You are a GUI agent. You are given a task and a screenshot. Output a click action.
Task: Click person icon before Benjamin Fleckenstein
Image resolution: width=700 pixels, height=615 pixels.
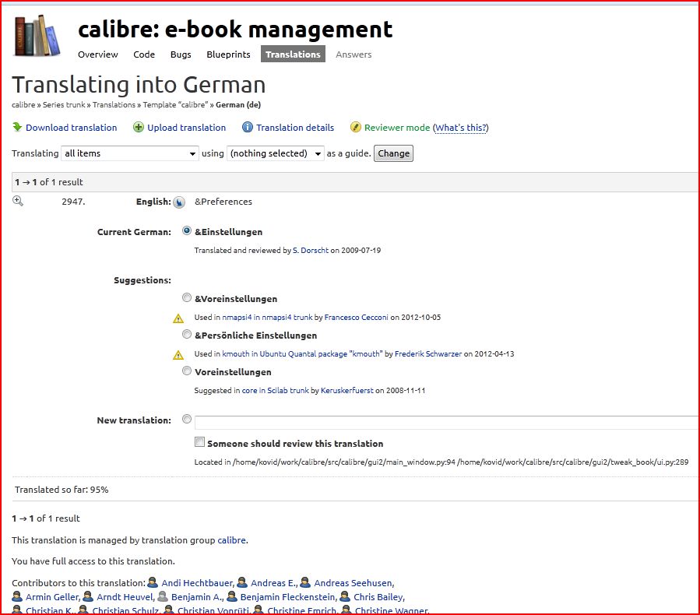(232, 596)
